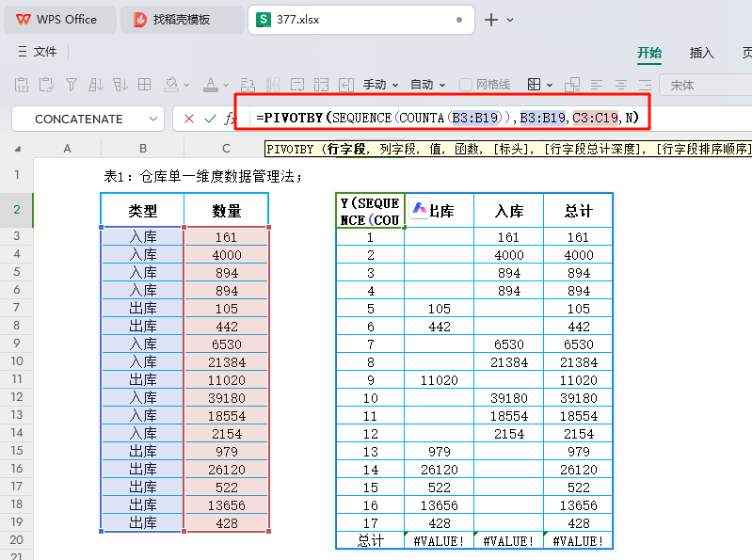Screen dimensions: 752x560
Task: Select the 377.xlsx document tab
Action: click(360, 20)
